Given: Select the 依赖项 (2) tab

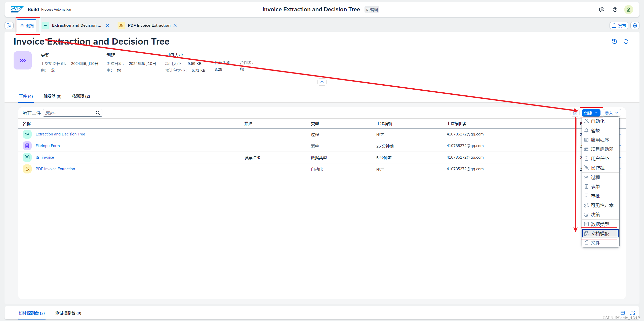Looking at the screenshot, I should 81,96.
